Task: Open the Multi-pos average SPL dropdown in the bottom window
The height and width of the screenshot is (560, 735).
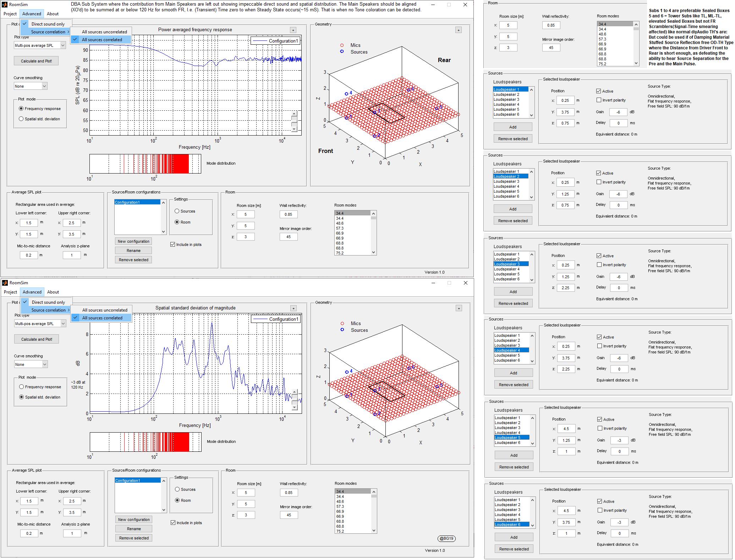Action: 40,324
